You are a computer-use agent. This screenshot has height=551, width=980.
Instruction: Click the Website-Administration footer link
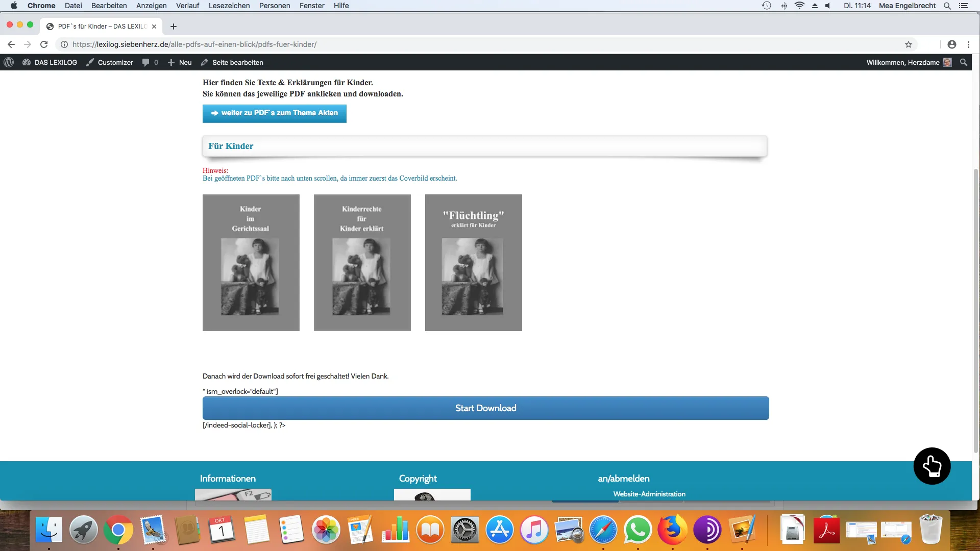[649, 494]
